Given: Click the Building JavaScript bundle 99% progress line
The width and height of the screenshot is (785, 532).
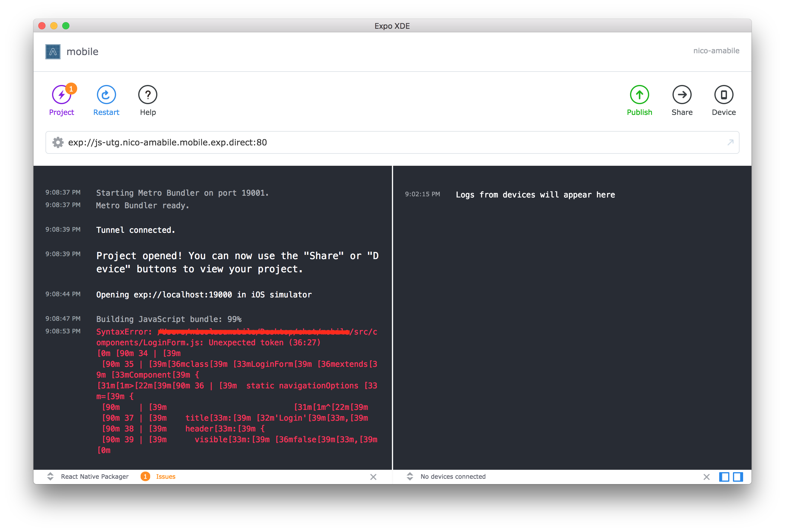Looking at the screenshot, I should [168, 319].
